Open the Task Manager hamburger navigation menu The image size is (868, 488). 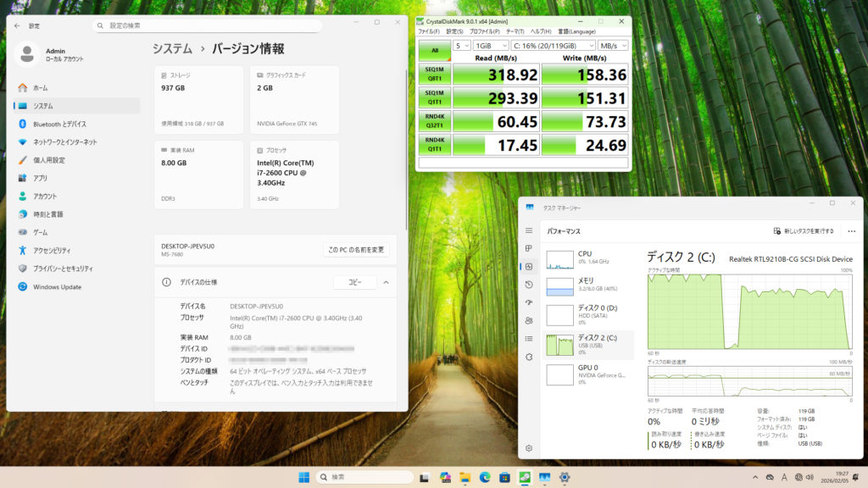tap(529, 230)
